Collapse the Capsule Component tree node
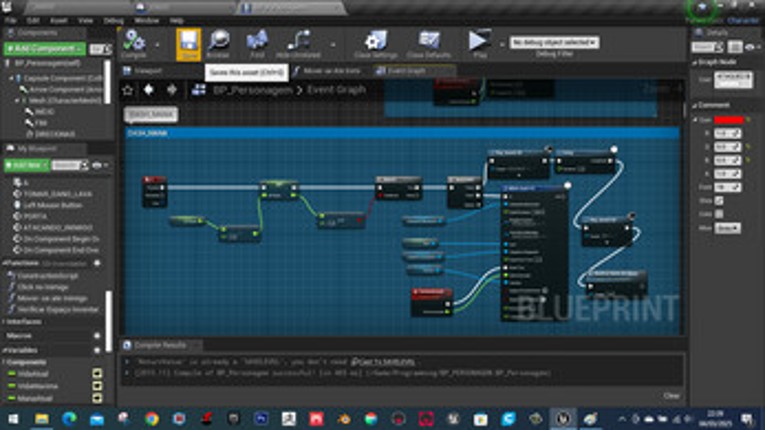Viewport: 765px width, 430px height. pyautogui.click(x=11, y=79)
